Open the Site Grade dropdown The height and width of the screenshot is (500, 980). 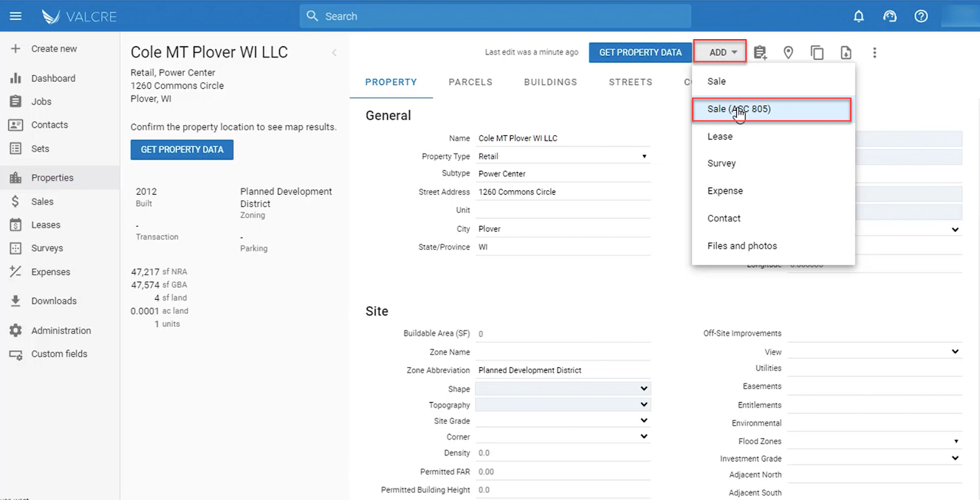click(563, 420)
